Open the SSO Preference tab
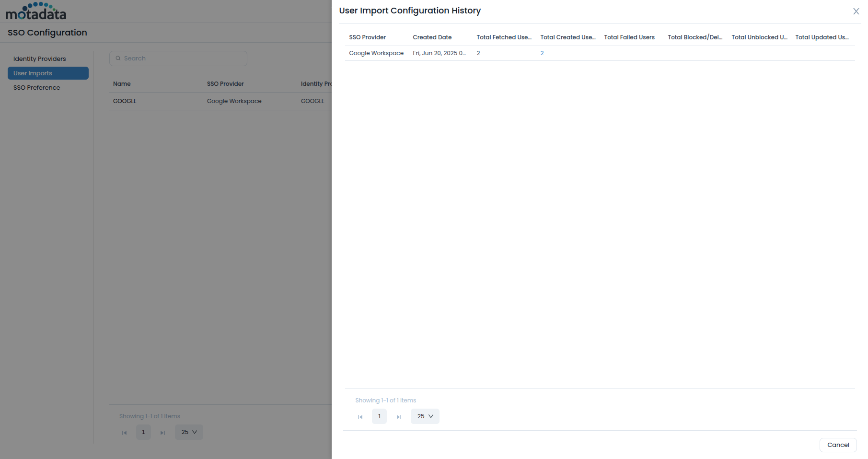The width and height of the screenshot is (868, 459). [37, 88]
